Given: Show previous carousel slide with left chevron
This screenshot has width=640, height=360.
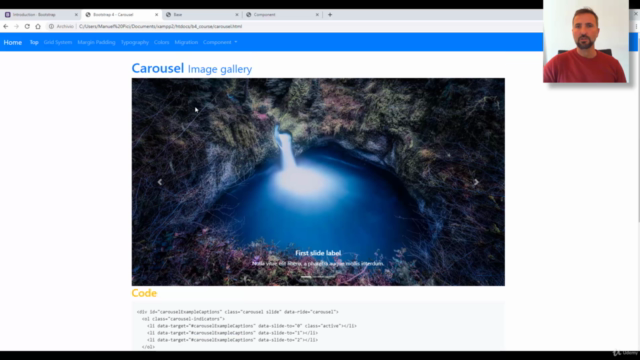Looking at the screenshot, I should point(160,182).
